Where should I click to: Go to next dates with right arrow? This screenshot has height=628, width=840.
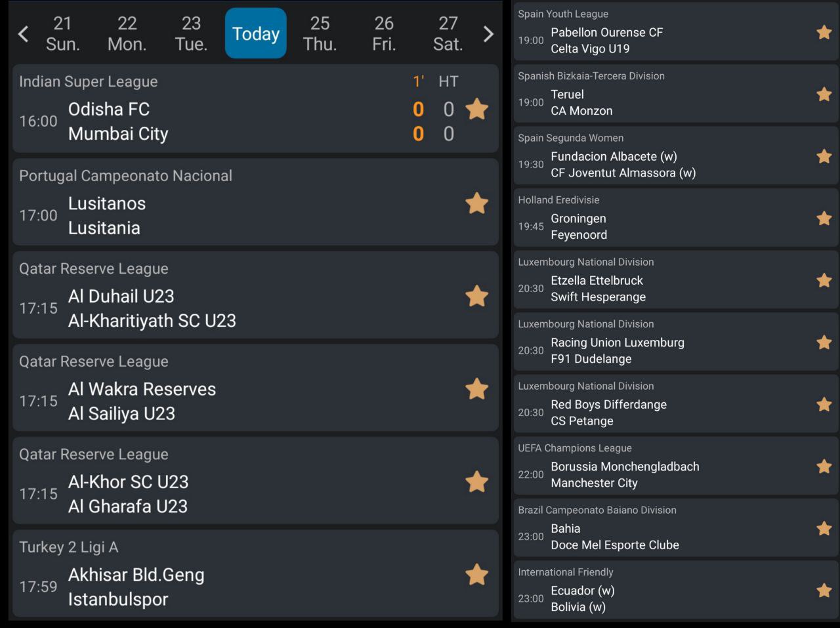(488, 33)
